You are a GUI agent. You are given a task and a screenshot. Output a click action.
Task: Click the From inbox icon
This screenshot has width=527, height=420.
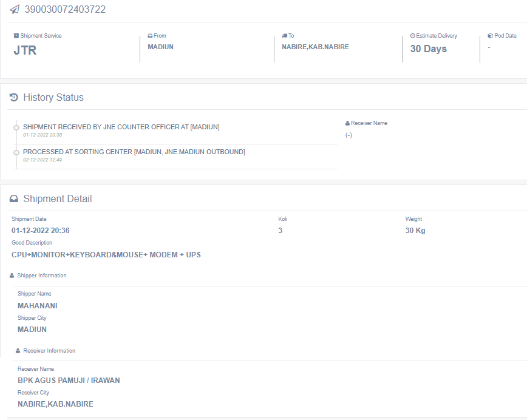click(x=150, y=36)
